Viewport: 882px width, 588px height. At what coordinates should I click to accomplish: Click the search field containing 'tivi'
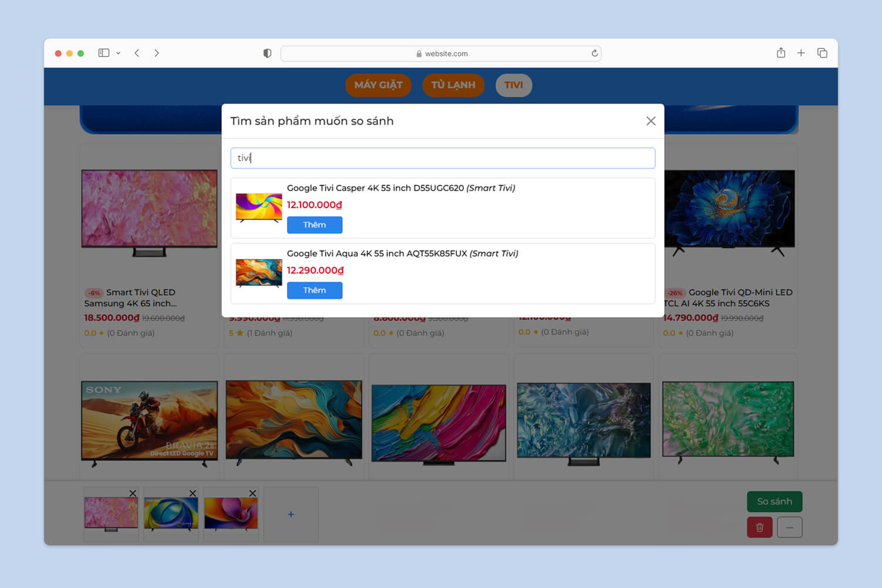(443, 158)
